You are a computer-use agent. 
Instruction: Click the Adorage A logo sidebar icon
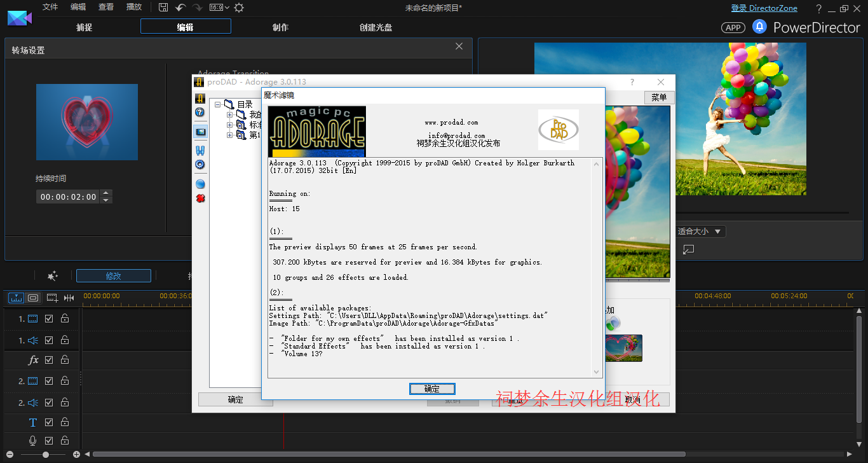(x=200, y=99)
